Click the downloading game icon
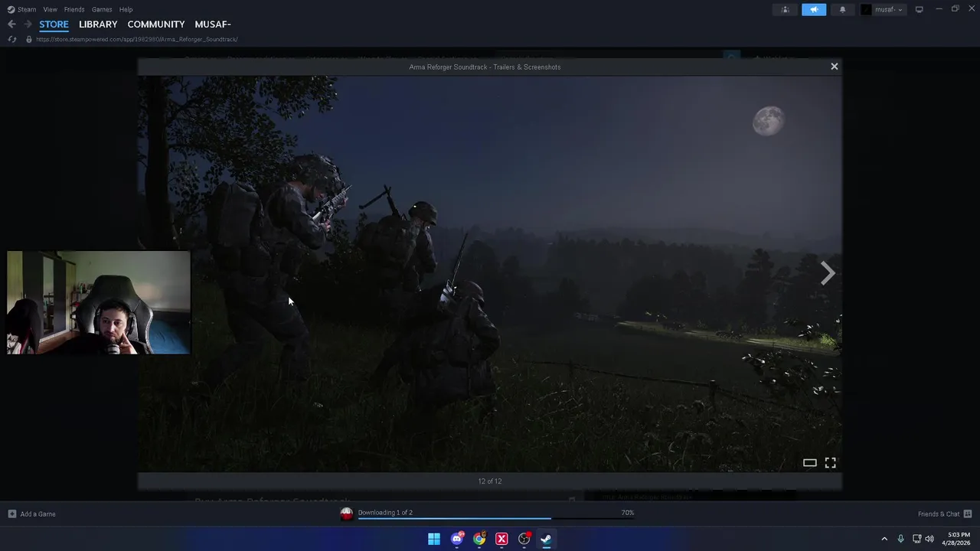This screenshot has height=551, width=980. click(347, 514)
